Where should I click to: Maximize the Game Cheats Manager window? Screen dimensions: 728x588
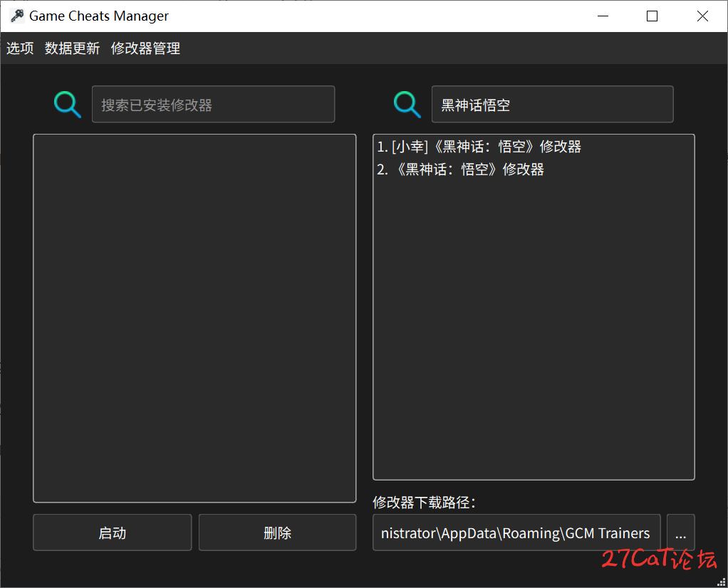[652, 16]
